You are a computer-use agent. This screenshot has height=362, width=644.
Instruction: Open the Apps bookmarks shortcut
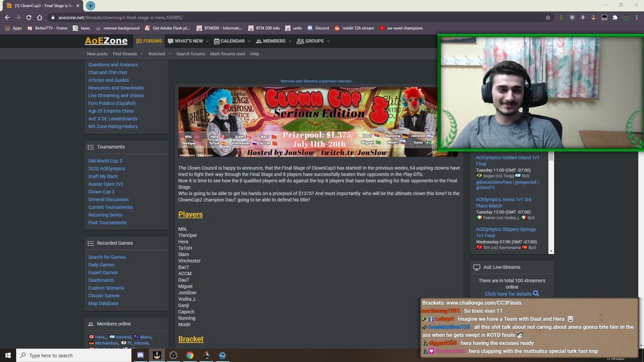(x=14, y=28)
